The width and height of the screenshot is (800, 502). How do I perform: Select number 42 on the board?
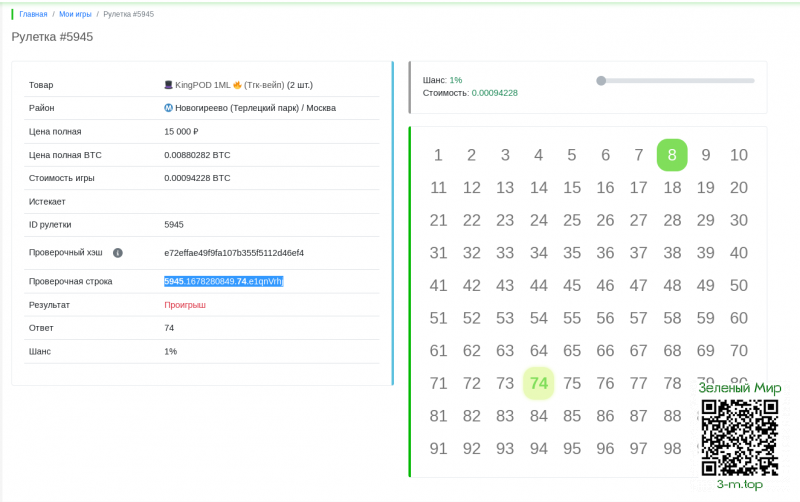(472, 286)
